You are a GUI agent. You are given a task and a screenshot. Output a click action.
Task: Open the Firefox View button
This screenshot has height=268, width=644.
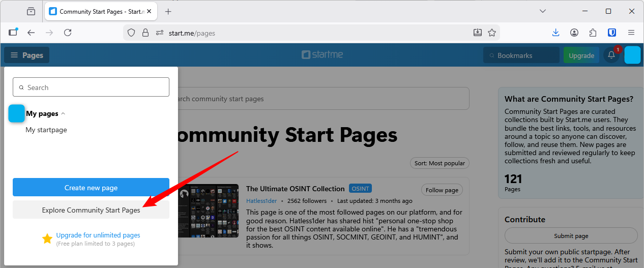pos(31,11)
